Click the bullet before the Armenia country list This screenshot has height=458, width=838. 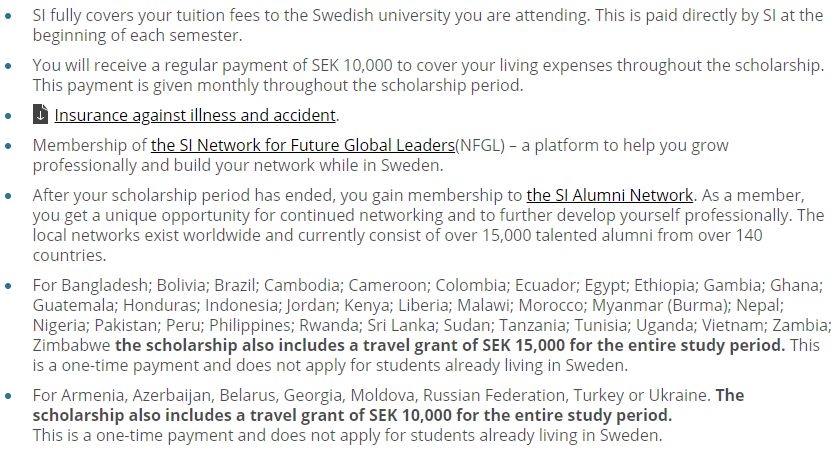(x=10, y=395)
